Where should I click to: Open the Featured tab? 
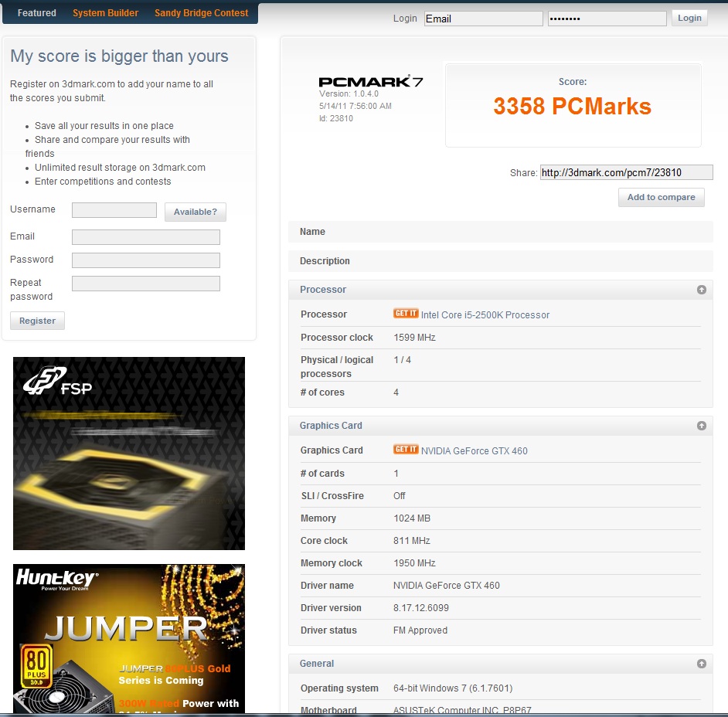pos(36,13)
